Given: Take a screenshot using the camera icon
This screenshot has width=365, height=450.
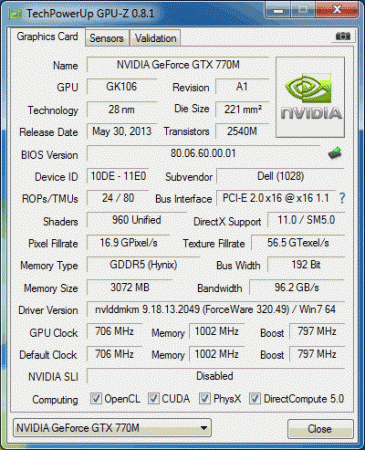Looking at the screenshot, I should coord(343,36).
